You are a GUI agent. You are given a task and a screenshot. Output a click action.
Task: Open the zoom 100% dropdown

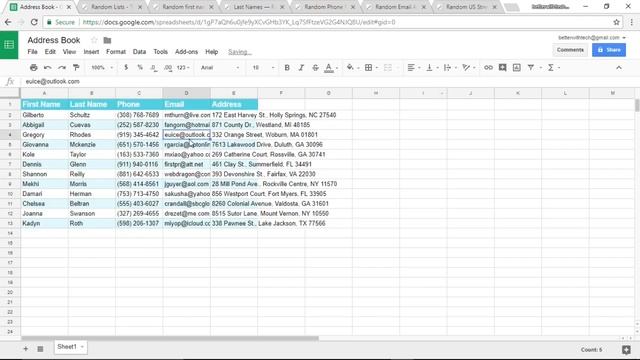[x=102, y=68]
